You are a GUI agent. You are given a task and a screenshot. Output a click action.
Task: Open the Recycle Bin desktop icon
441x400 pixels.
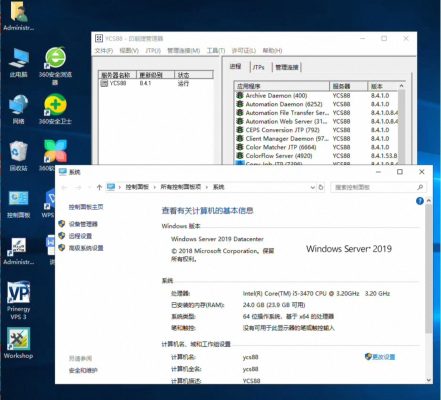[19, 156]
